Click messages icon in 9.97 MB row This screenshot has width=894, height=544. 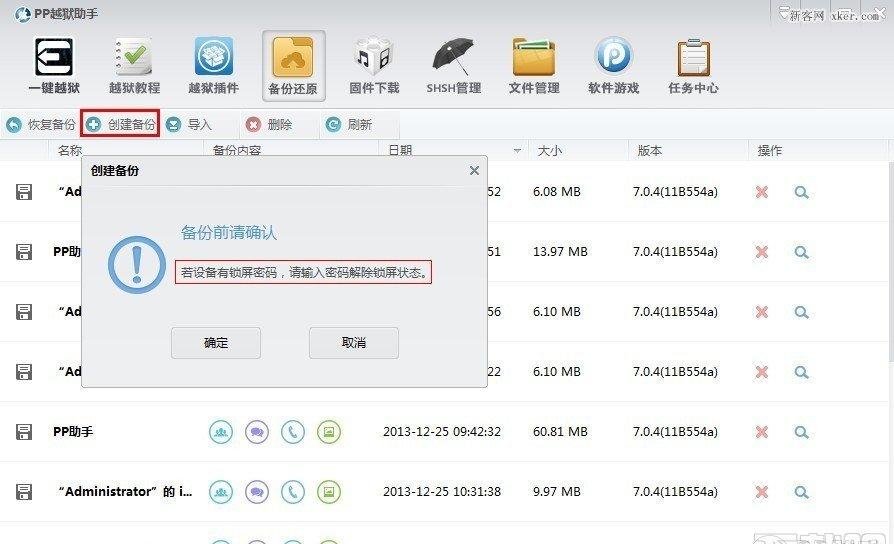click(x=257, y=492)
